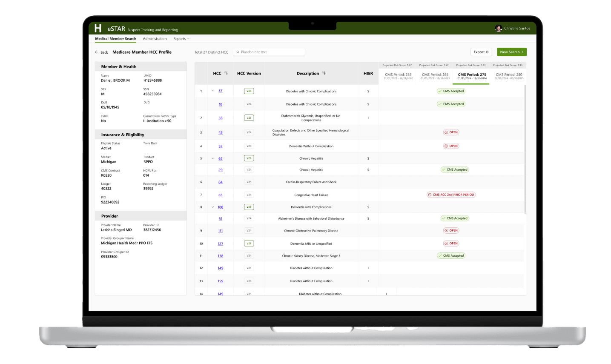The image size is (611, 364).
Task: Click CMS Accepted badge for Chronic Kidney Disease
Action: coord(451,256)
